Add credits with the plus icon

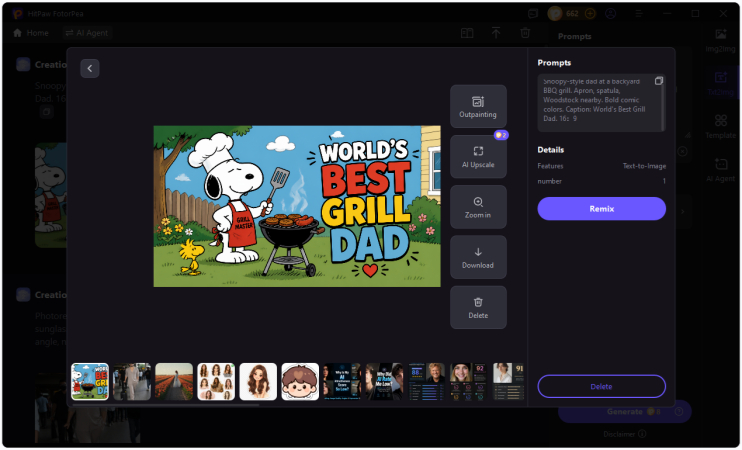coord(590,13)
